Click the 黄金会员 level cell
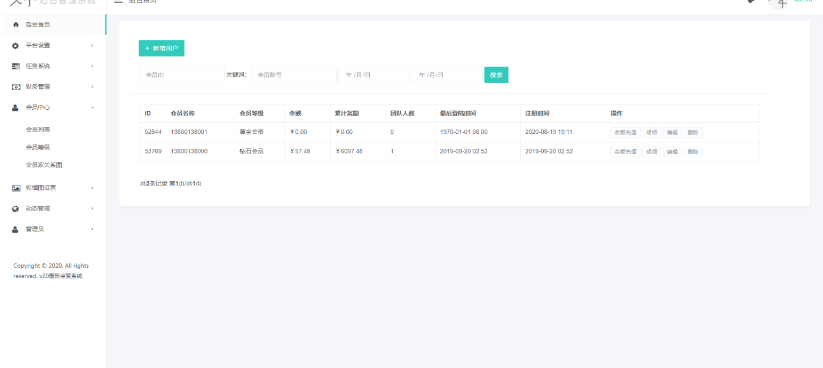823x368 pixels. [251, 132]
